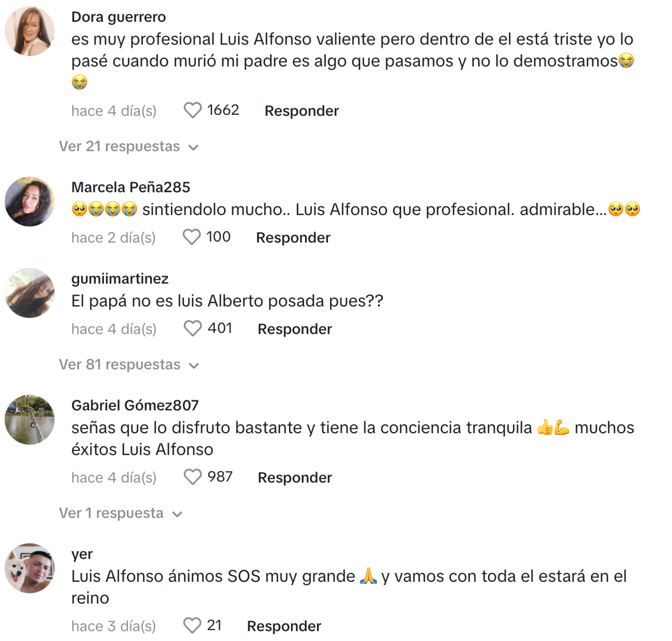Open Gabriel Gómez807 username link

point(135,405)
